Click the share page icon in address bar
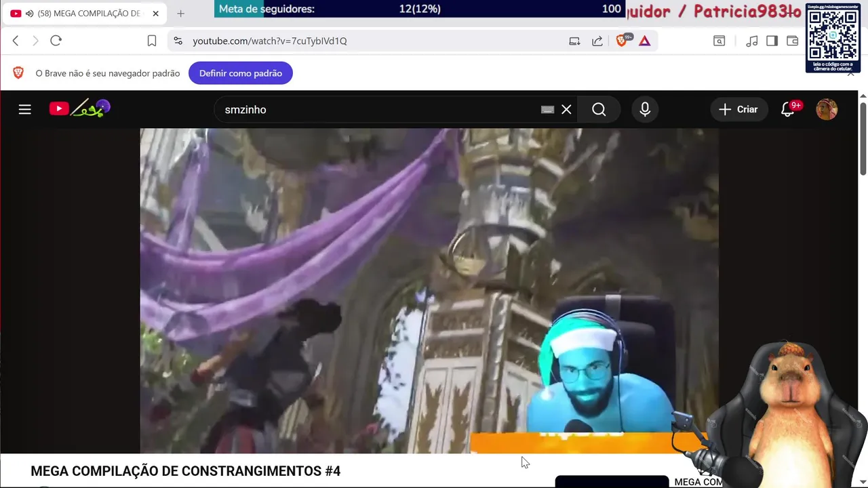This screenshot has height=488, width=868. click(597, 41)
